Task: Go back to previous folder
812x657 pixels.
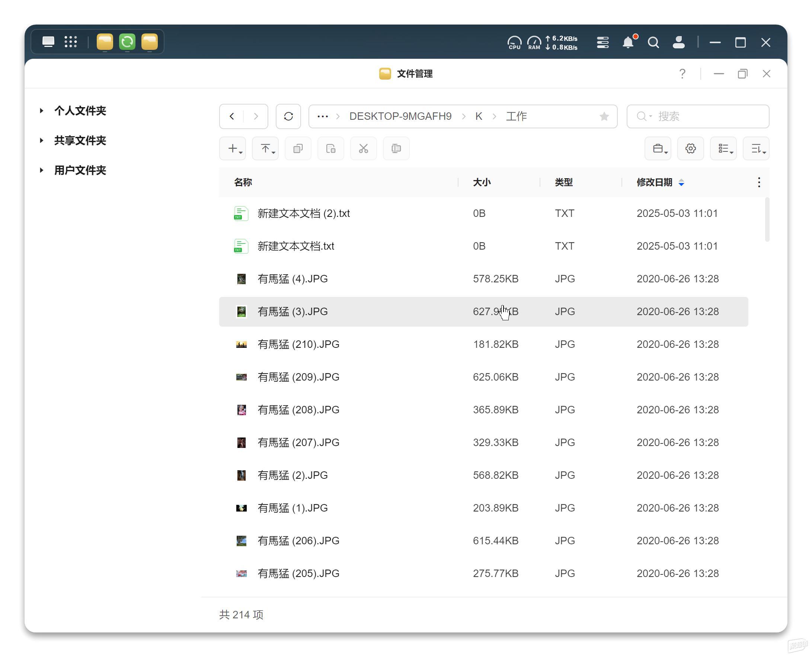Action: point(232,116)
